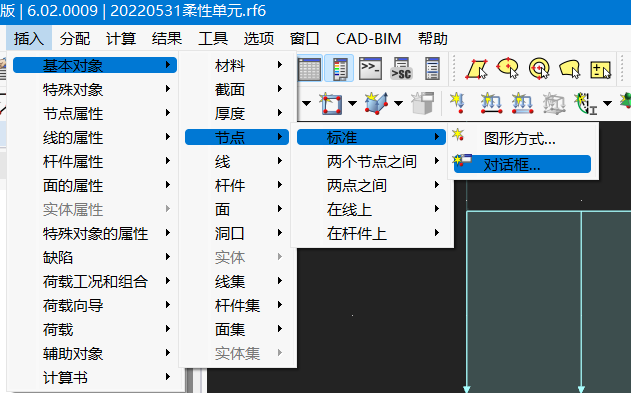Screen dimensions: 631x393
Task: Expand the 荷载 submenu arrow
Action: pyautogui.click(x=168, y=329)
